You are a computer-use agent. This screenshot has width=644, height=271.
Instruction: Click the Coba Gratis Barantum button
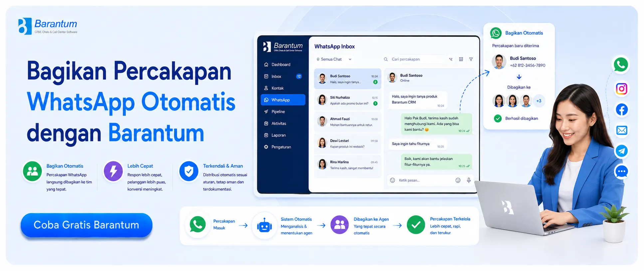pos(87,225)
